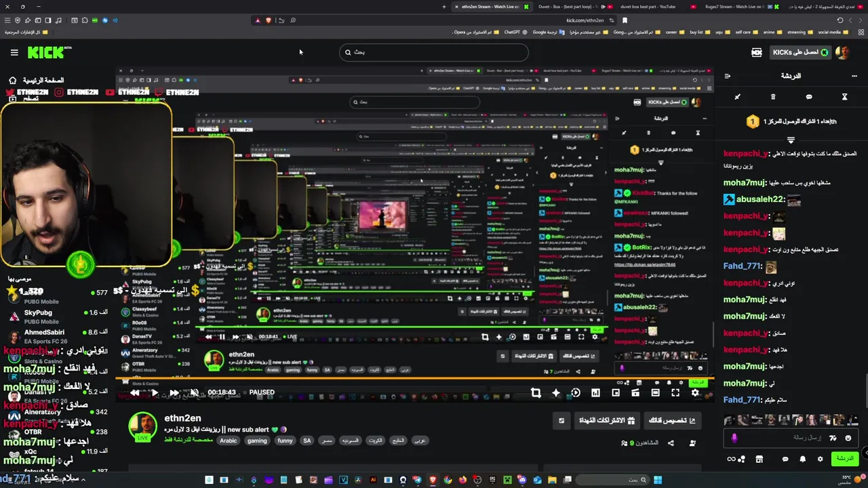Open the Windows Start menu
Screen dimensions: 868x488
coord(657,480)
